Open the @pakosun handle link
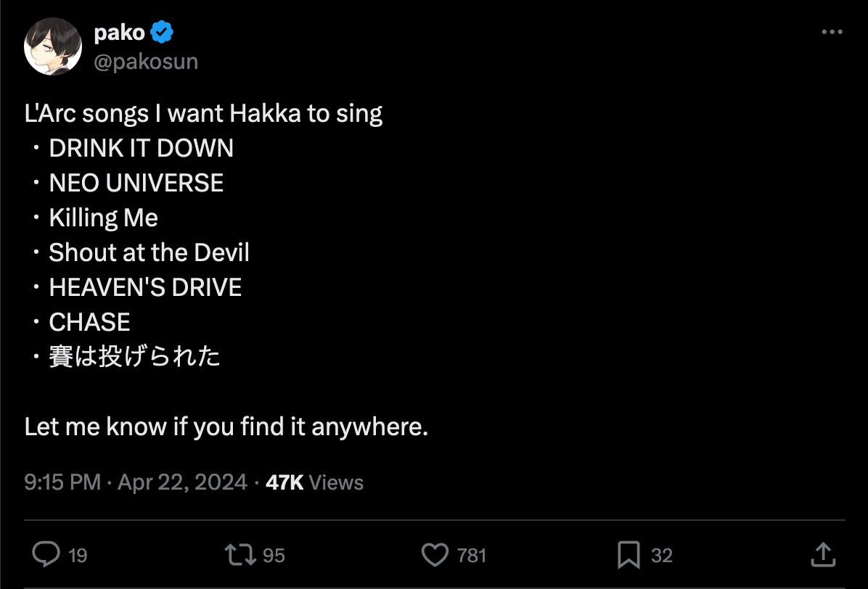868x589 pixels. [x=146, y=62]
